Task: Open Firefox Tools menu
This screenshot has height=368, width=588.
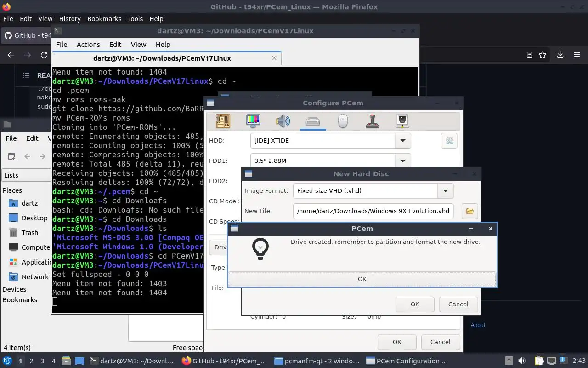Action: click(135, 19)
